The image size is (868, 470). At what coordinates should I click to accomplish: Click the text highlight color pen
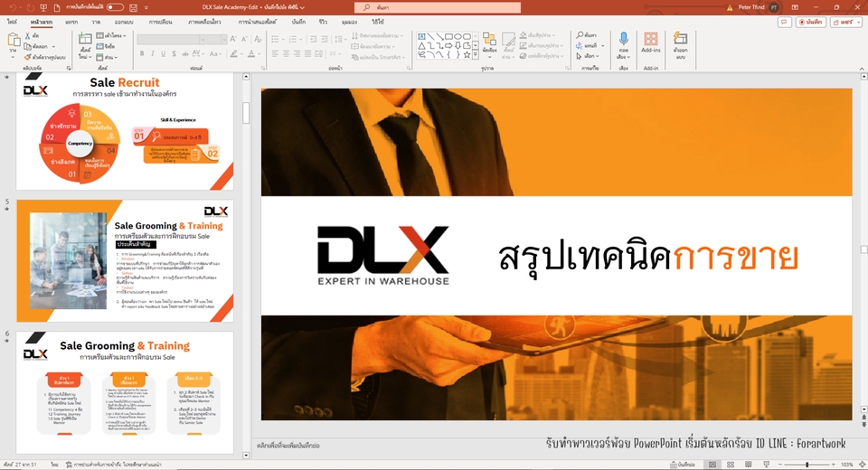point(234,53)
